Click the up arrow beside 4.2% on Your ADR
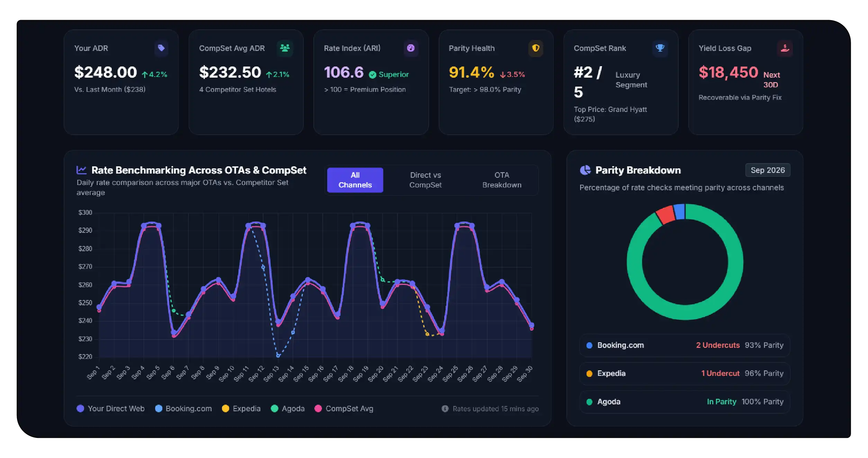The width and height of the screenshot is (868, 458). tap(145, 74)
